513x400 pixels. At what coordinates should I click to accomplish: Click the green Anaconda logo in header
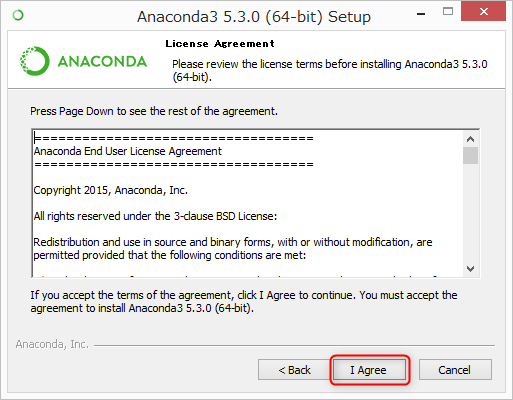click(x=83, y=61)
